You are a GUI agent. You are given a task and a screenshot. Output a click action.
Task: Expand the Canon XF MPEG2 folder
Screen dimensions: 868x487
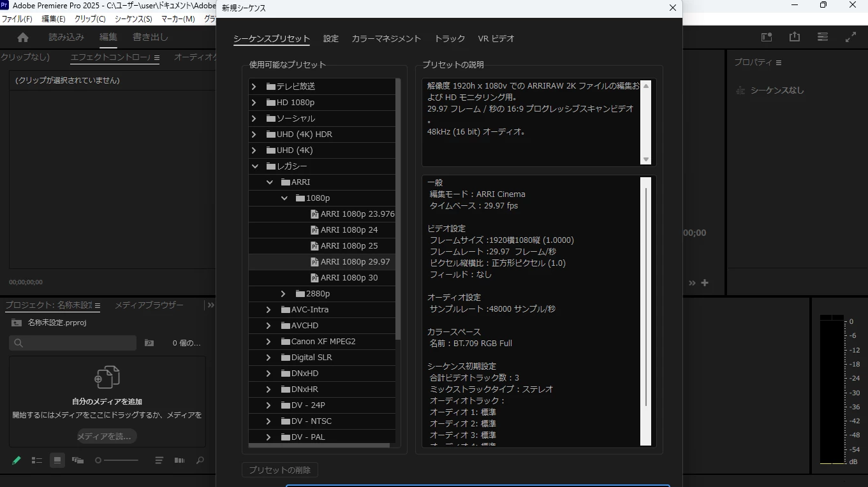point(268,342)
